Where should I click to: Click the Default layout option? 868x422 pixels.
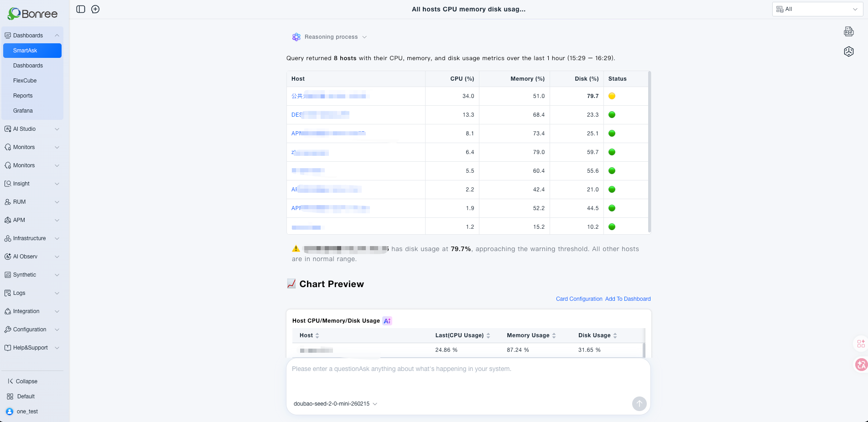pos(21,396)
